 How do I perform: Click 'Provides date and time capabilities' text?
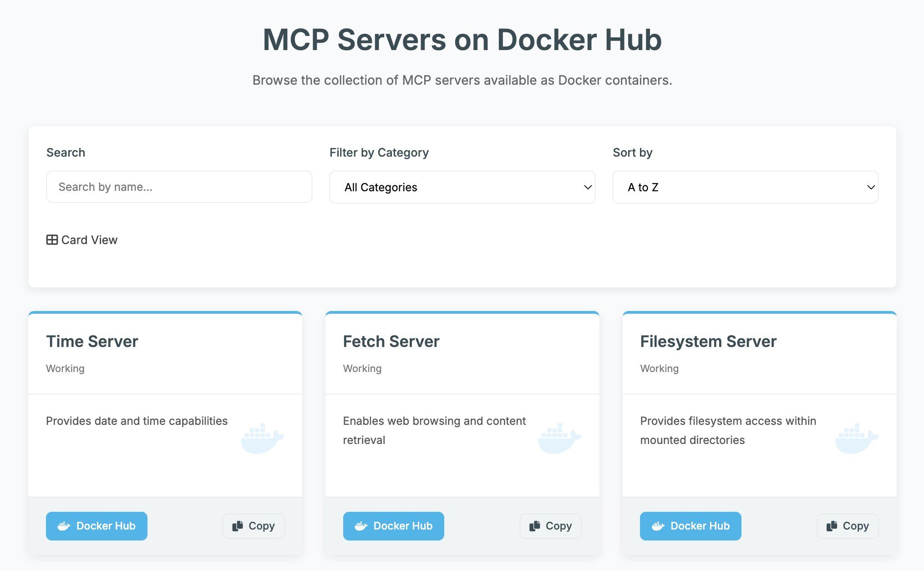pyautogui.click(x=137, y=421)
